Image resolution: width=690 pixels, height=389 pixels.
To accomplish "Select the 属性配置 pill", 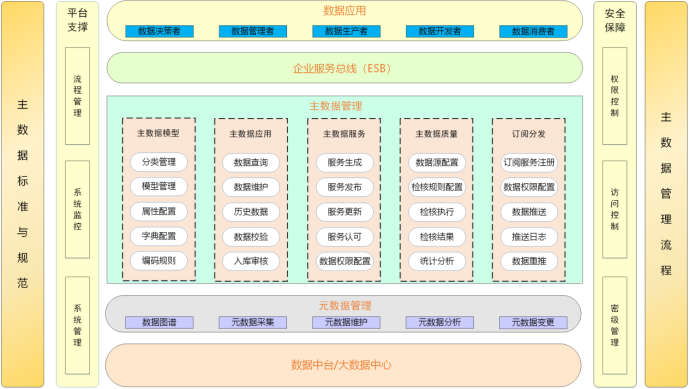I will pos(159,211).
